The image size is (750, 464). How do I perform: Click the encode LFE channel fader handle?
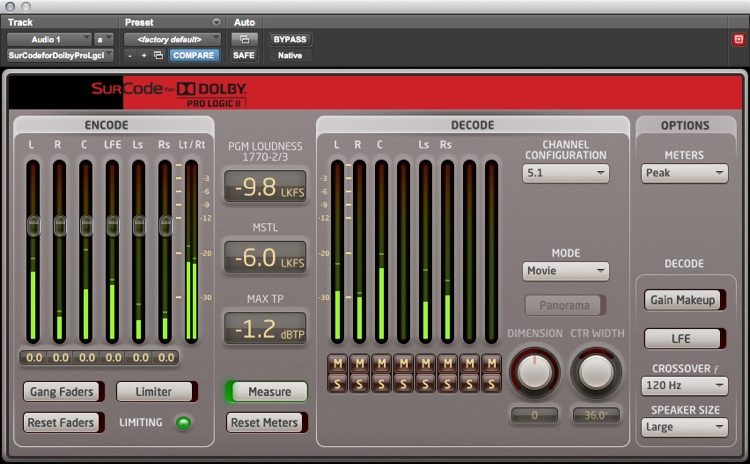[x=112, y=226]
